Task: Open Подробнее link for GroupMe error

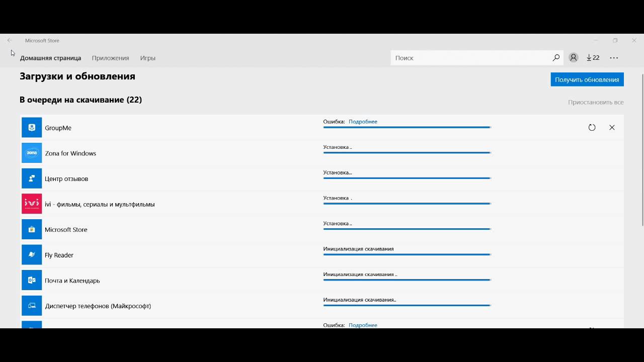Action: click(x=363, y=122)
